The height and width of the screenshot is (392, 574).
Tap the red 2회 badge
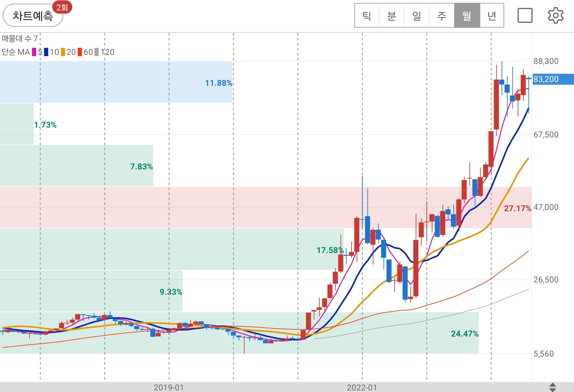(62, 7)
